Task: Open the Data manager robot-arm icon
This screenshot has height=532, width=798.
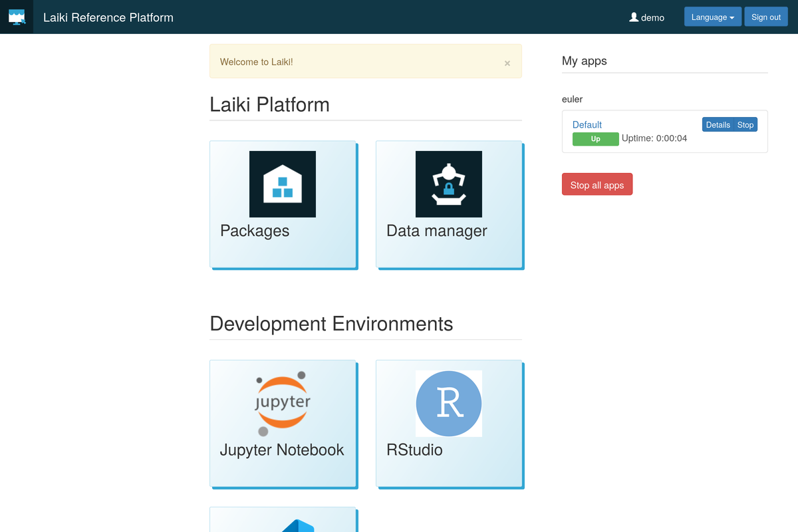Action: (x=449, y=184)
